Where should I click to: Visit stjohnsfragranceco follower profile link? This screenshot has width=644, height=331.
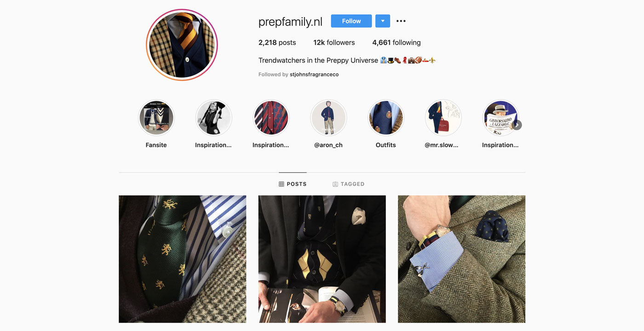click(314, 75)
